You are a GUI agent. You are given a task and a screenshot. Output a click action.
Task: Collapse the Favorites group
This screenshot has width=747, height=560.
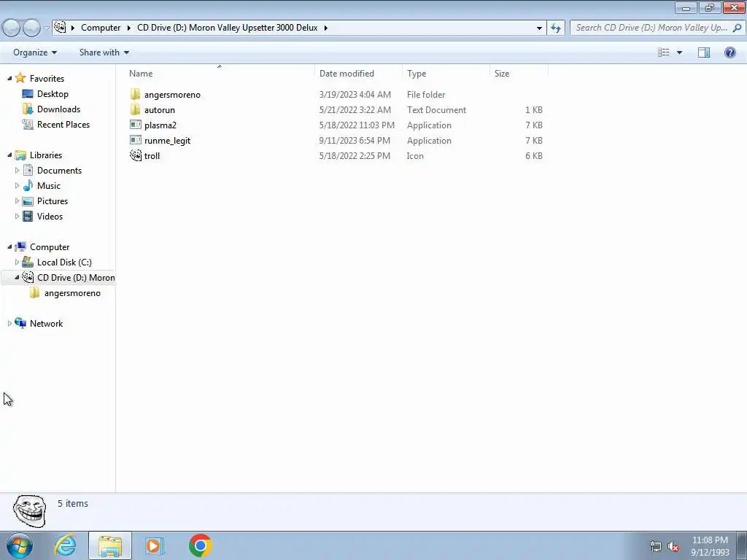click(x=9, y=78)
